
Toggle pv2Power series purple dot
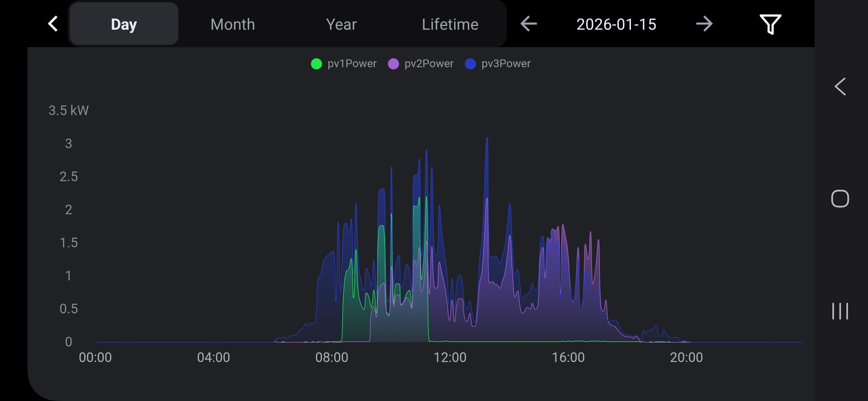(x=393, y=64)
